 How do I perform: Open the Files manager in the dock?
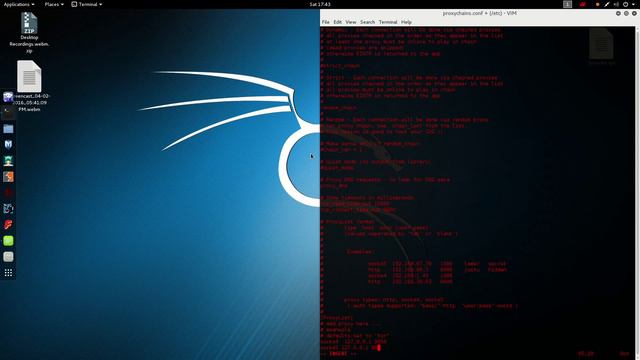8,129
